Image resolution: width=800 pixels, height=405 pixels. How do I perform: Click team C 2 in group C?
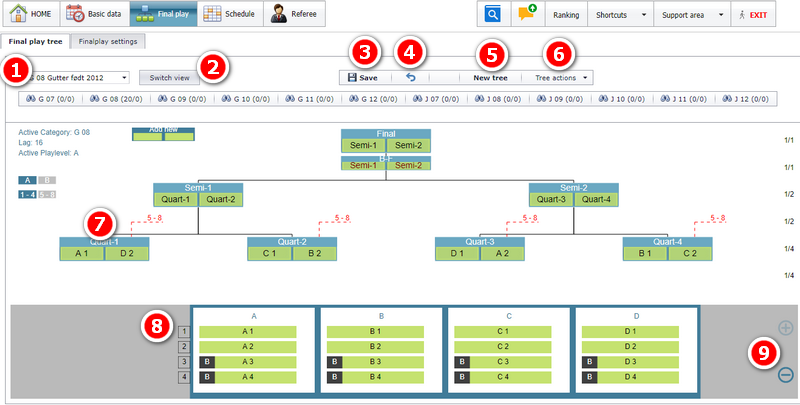pyautogui.click(x=503, y=347)
